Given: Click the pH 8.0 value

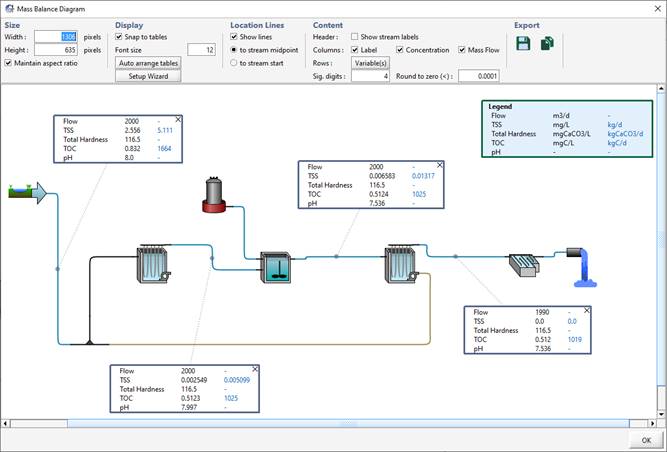Looking at the screenshot, I should pos(129,157).
